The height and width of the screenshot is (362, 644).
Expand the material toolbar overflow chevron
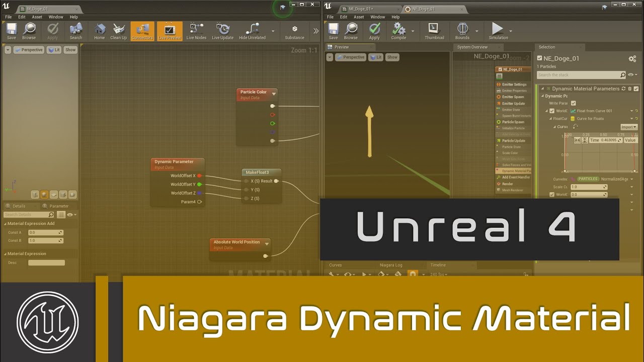pos(316,31)
